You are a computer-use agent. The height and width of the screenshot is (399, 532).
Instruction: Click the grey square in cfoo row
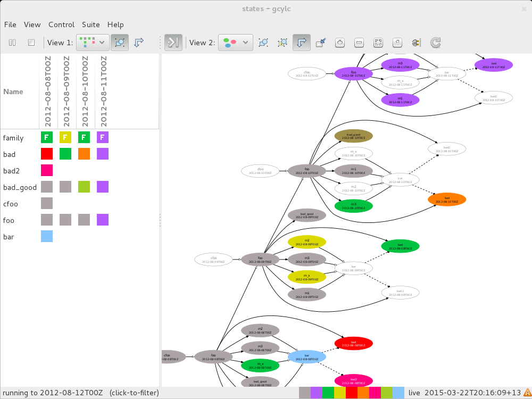point(47,203)
